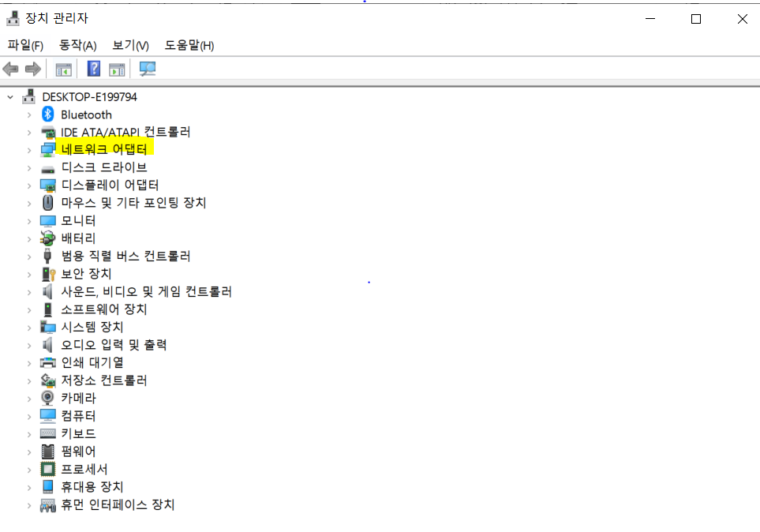
Task: Open the 파일(F) menu
Action: click(x=25, y=45)
